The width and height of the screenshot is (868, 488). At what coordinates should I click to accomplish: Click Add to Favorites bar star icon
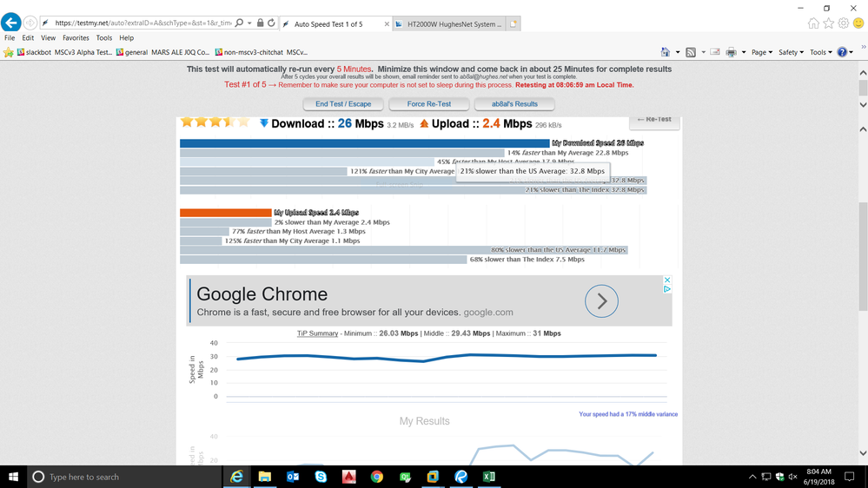pos(9,53)
